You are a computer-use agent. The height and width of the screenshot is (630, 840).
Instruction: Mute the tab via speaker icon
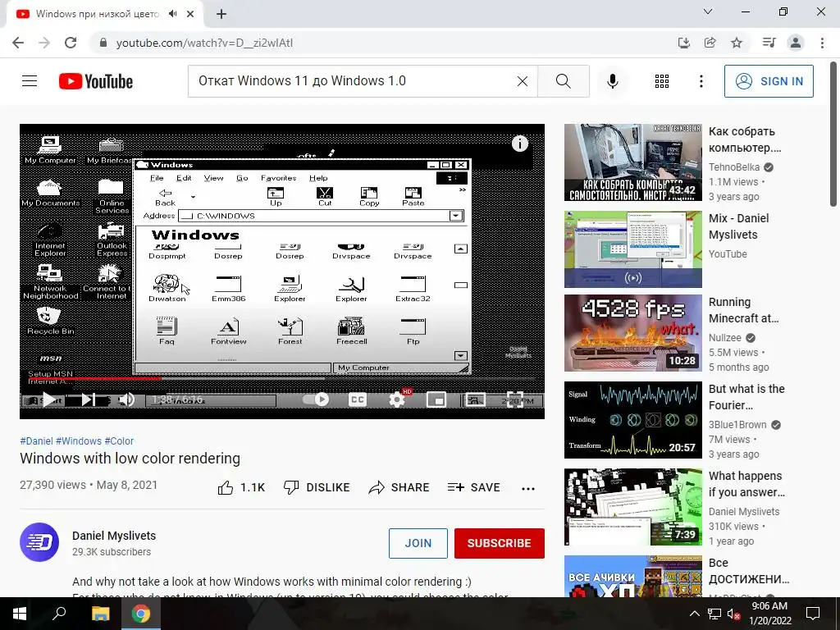[172, 14]
